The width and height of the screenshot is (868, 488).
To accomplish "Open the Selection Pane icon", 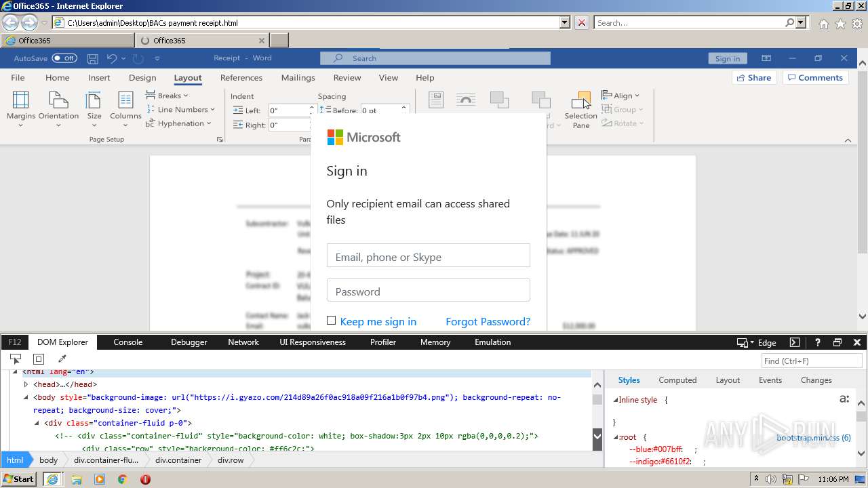I will click(580, 100).
